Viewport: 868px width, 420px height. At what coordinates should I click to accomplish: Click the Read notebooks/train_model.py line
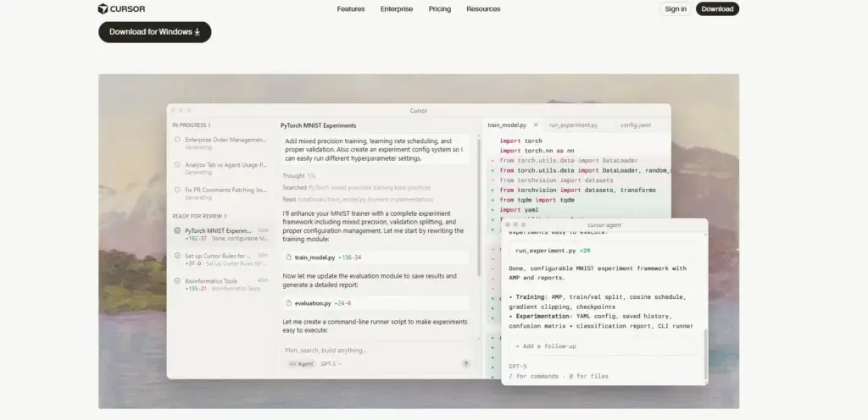pyautogui.click(x=358, y=200)
